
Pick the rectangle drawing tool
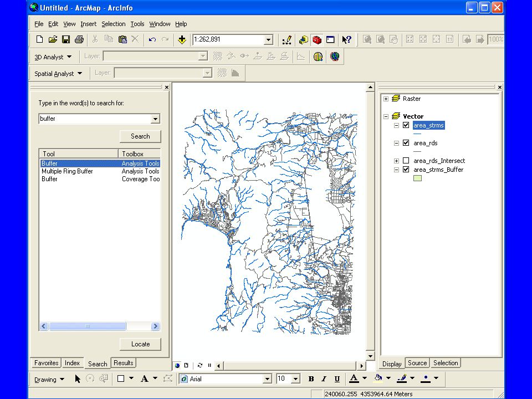[x=121, y=378]
